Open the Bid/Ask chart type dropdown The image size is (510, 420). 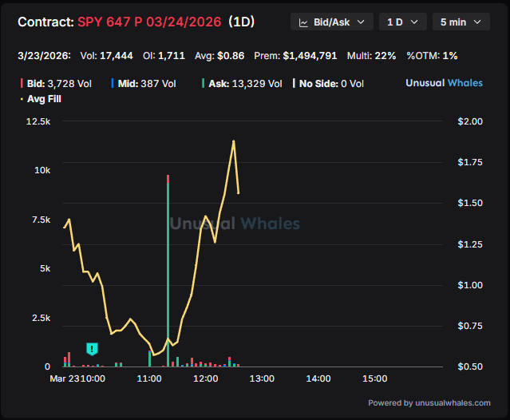pos(332,22)
